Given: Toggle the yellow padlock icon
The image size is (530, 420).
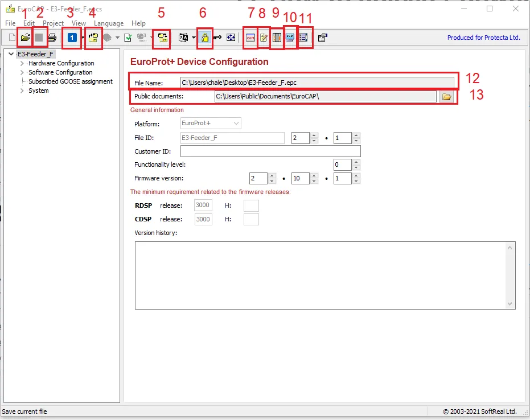Looking at the screenshot, I should pyautogui.click(x=205, y=38).
